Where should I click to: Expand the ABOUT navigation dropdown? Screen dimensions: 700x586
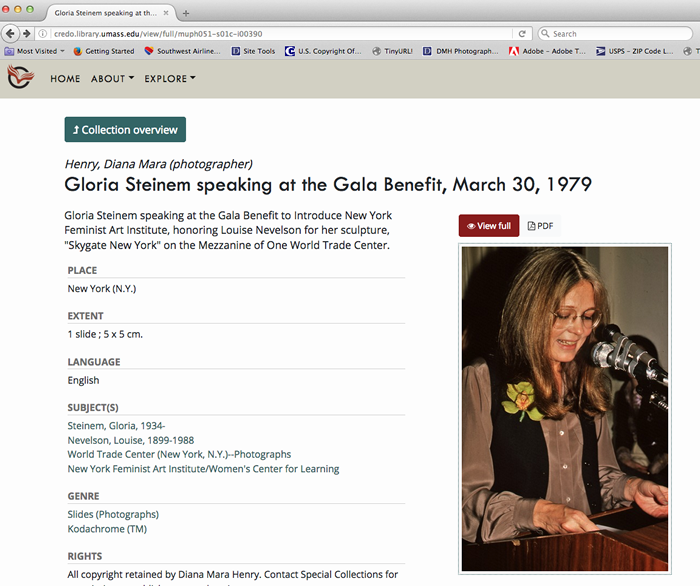click(x=112, y=79)
